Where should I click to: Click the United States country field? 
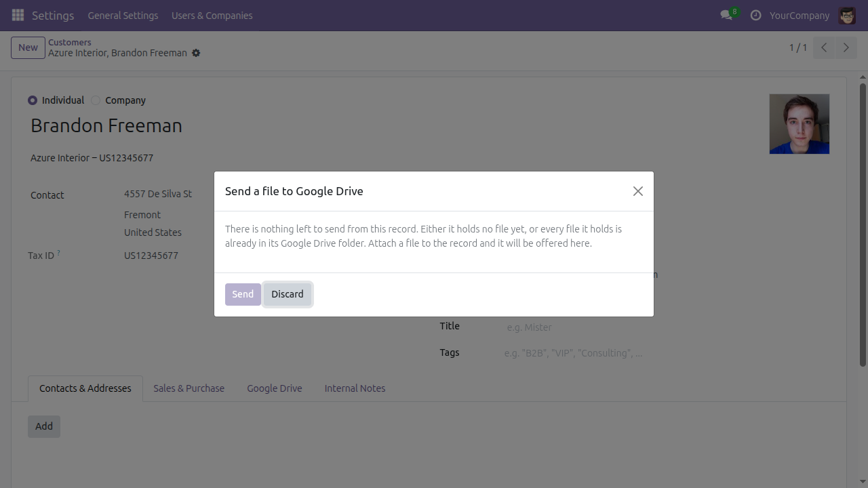(153, 232)
